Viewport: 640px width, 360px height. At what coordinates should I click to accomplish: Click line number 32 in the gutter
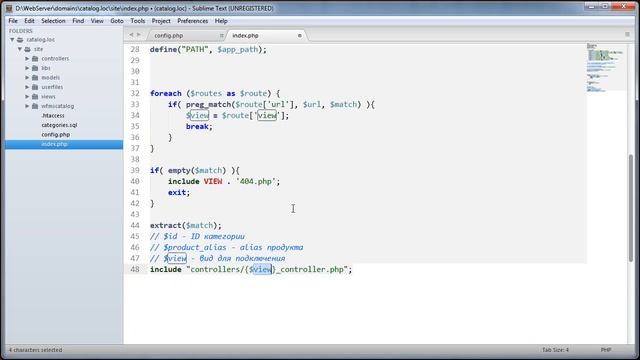[135, 93]
